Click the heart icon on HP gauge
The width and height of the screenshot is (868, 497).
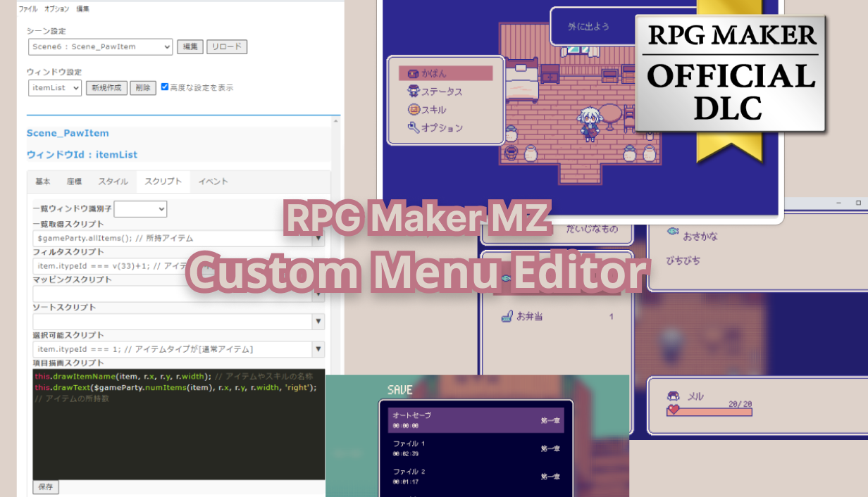pyautogui.click(x=674, y=410)
